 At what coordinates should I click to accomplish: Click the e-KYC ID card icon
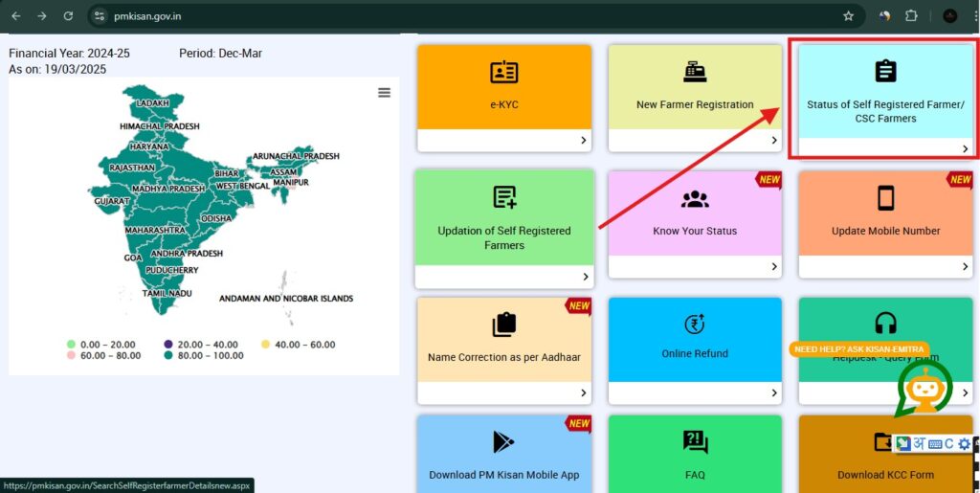tap(503, 73)
